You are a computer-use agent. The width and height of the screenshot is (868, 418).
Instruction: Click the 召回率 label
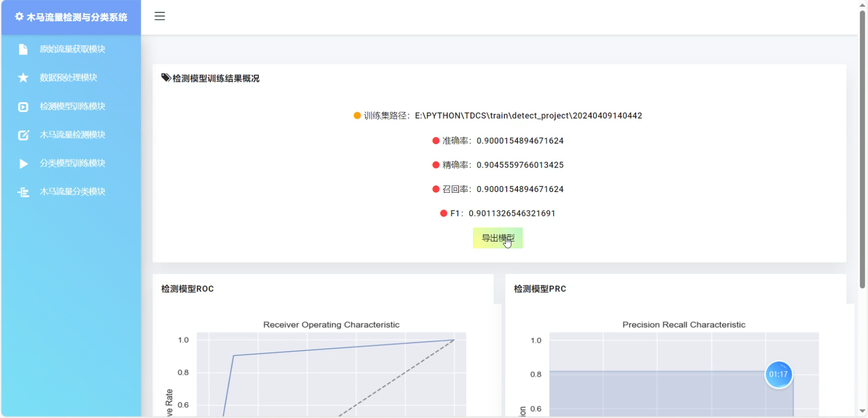pos(455,189)
